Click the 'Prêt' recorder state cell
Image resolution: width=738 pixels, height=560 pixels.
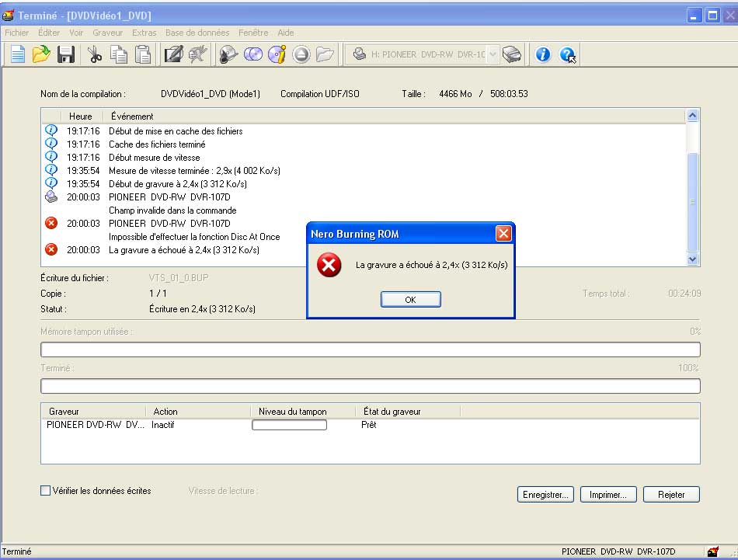(369, 425)
